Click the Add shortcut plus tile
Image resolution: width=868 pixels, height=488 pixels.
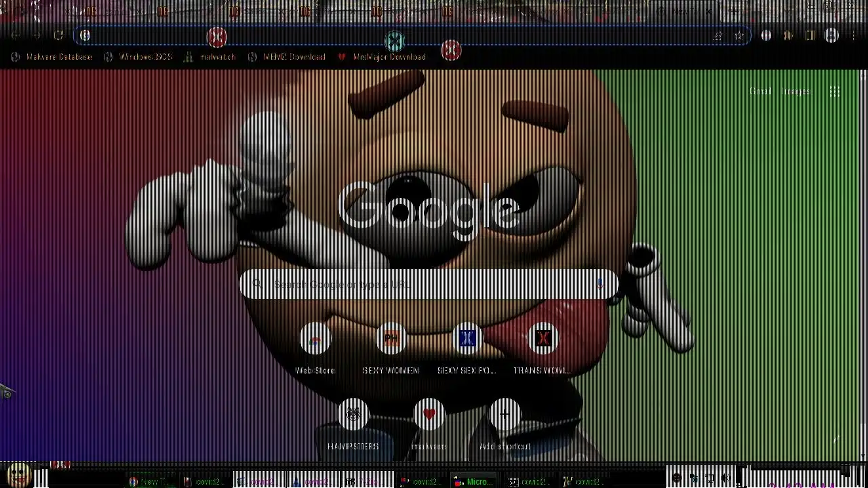505,425
